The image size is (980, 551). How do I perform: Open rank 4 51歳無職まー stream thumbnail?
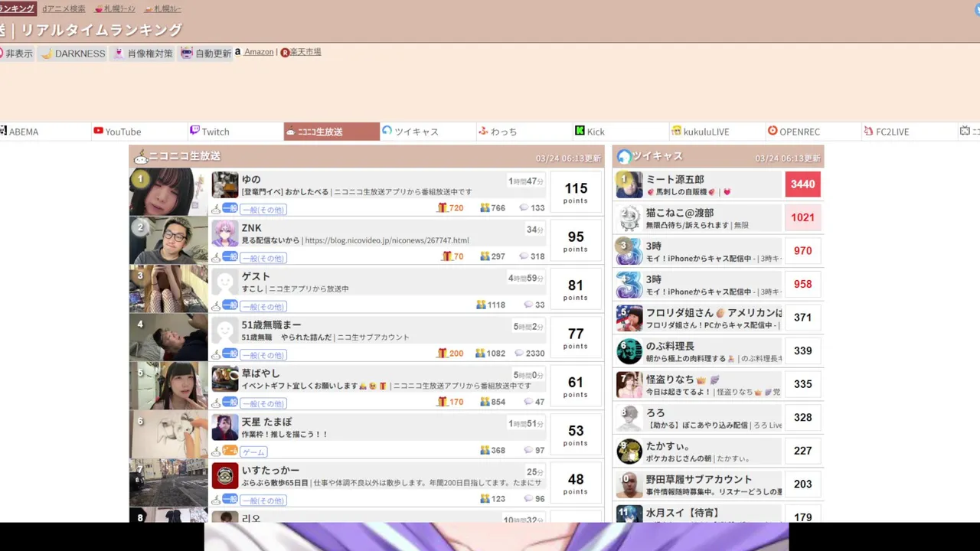tap(168, 337)
